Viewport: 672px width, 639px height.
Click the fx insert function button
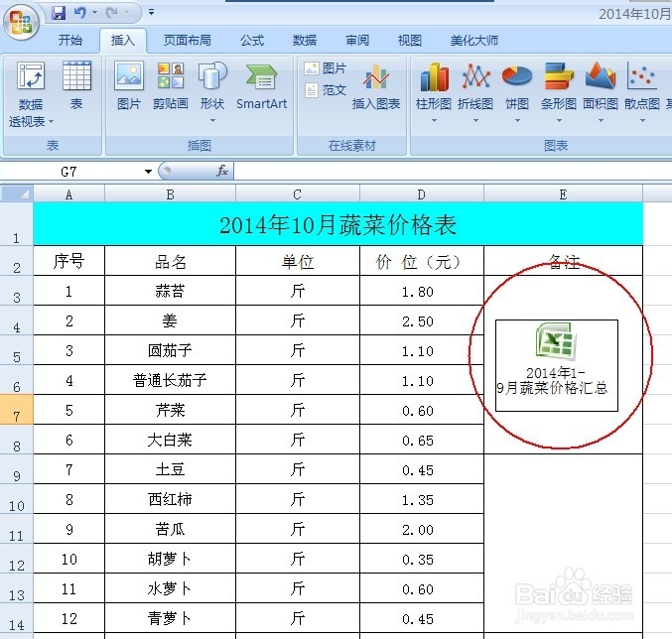tap(222, 171)
